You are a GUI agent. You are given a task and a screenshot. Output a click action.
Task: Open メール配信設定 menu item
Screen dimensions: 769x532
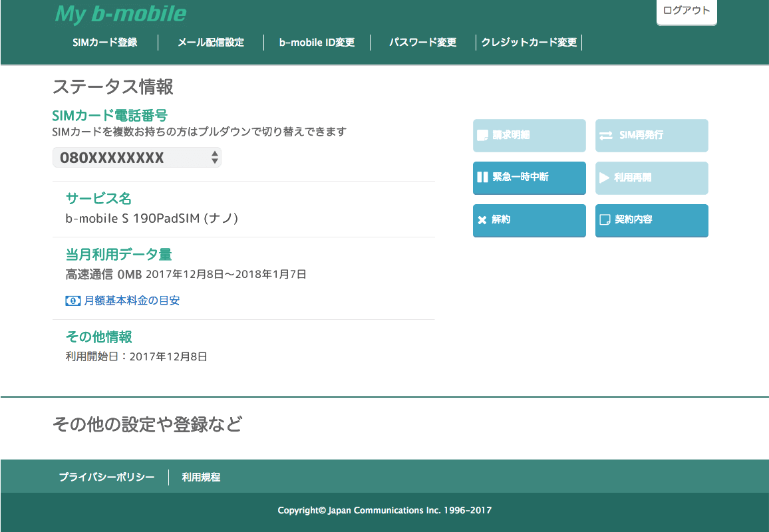pyautogui.click(x=211, y=42)
